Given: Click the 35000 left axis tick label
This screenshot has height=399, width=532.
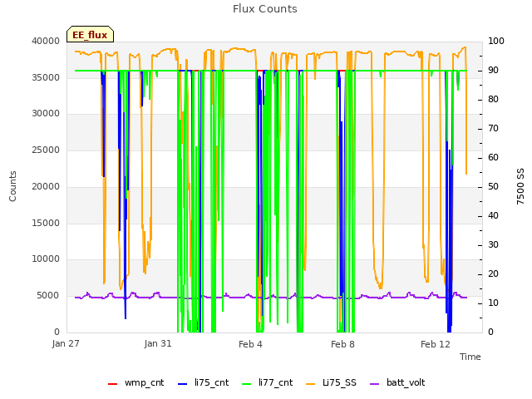Looking at the screenshot, I should pyautogui.click(x=46, y=77).
